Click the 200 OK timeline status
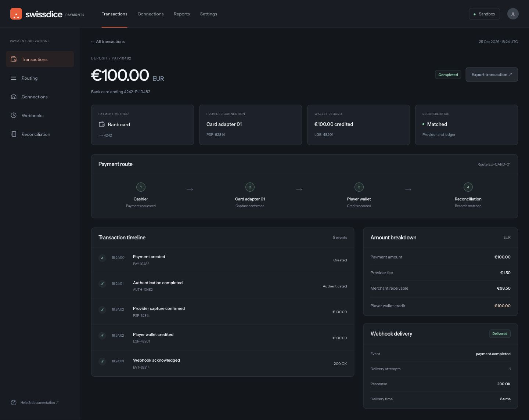 pyautogui.click(x=340, y=364)
